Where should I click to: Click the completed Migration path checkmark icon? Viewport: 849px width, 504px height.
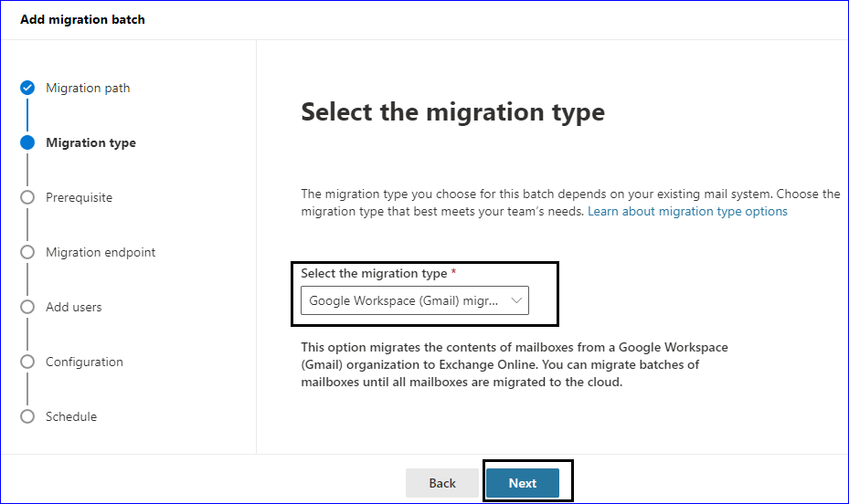point(27,88)
